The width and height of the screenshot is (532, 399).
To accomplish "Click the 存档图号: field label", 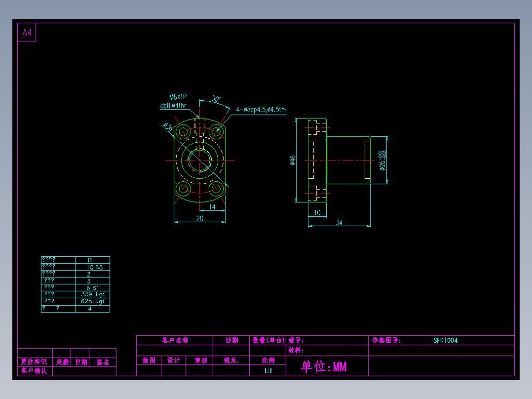I will (x=386, y=340).
